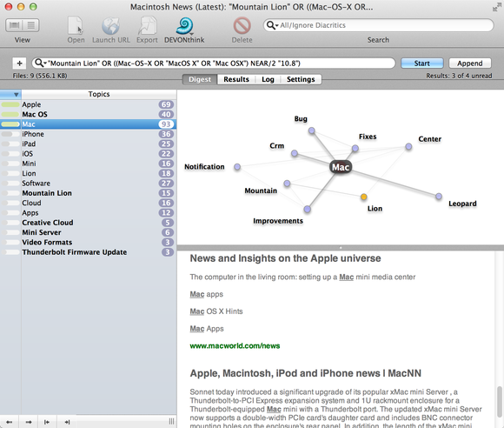
Task: Select the Apple topic
Action: (x=88, y=104)
